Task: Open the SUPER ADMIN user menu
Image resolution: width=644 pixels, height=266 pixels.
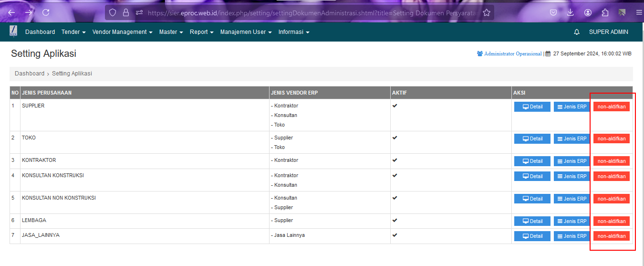Action: [608, 32]
